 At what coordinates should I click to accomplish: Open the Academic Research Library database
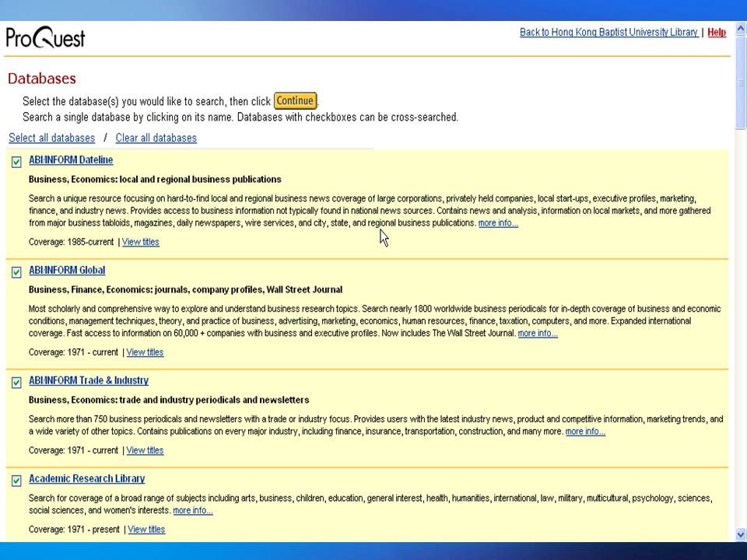click(86, 479)
